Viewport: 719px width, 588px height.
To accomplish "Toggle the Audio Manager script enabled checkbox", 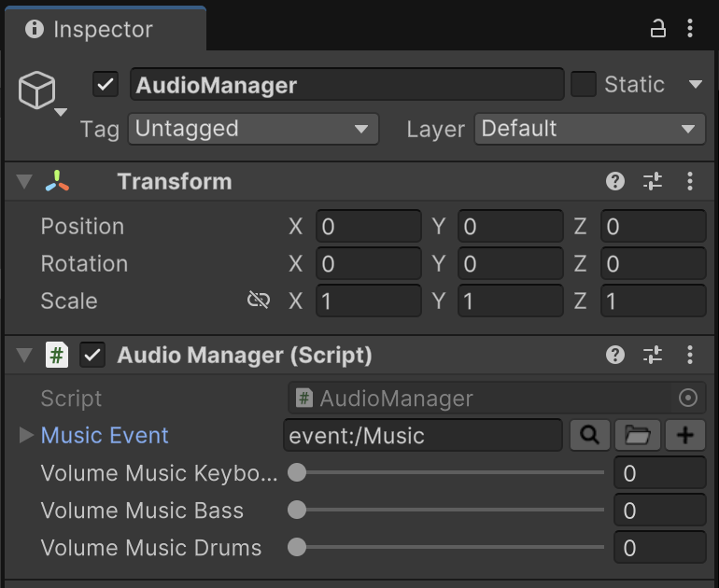I will [x=92, y=355].
